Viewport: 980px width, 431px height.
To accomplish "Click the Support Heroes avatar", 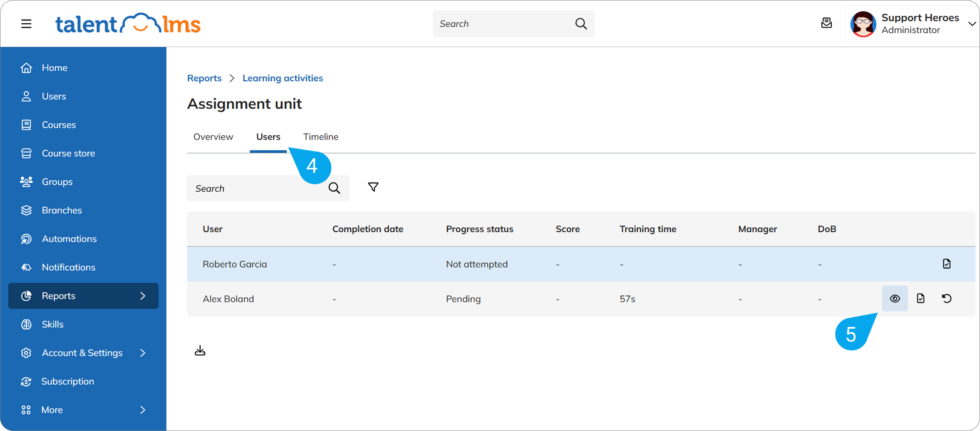I will tap(863, 24).
